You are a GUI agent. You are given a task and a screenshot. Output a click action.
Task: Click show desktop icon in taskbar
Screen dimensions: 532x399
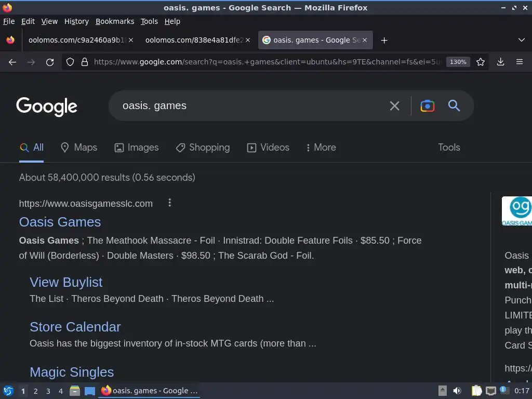89,391
